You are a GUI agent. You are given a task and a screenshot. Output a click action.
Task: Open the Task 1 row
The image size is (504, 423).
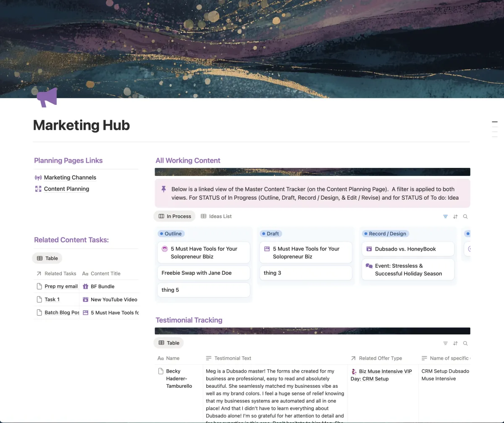pos(52,299)
